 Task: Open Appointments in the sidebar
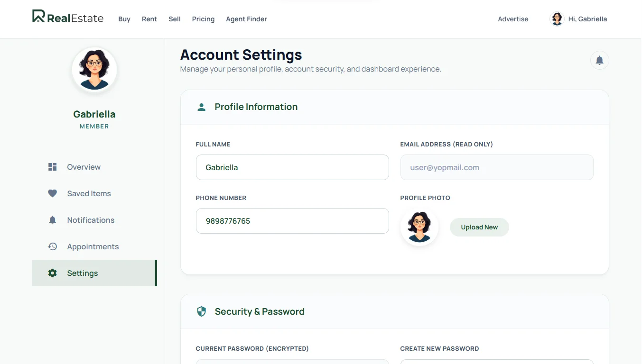pyautogui.click(x=94, y=246)
